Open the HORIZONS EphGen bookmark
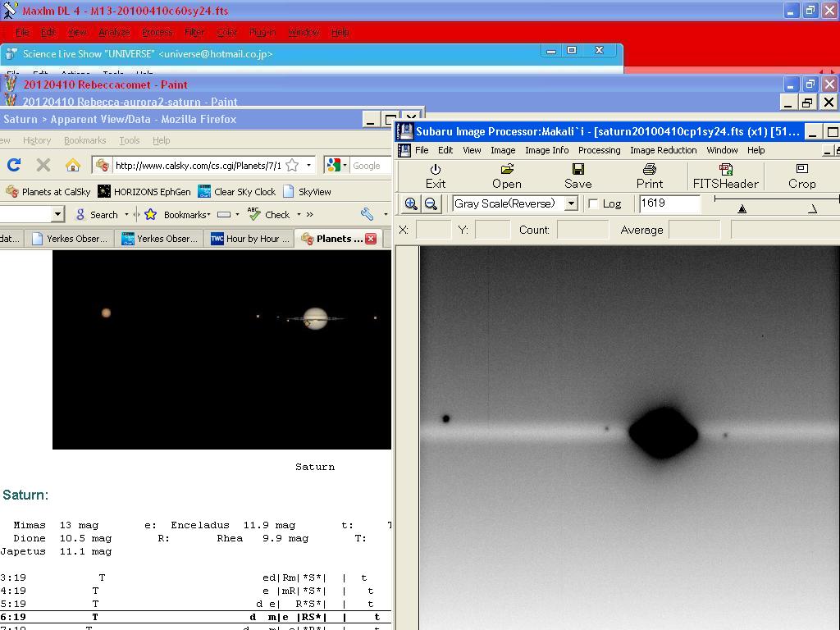840x630 pixels. pos(144,192)
